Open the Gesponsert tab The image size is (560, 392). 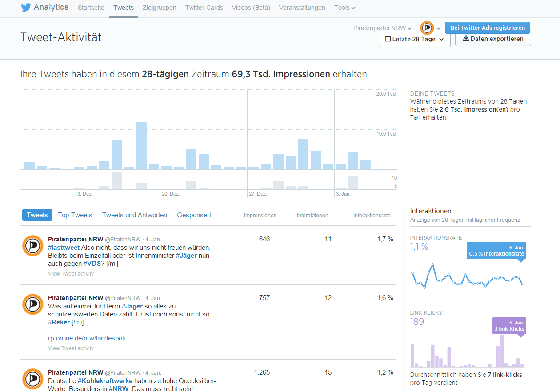(194, 215)
